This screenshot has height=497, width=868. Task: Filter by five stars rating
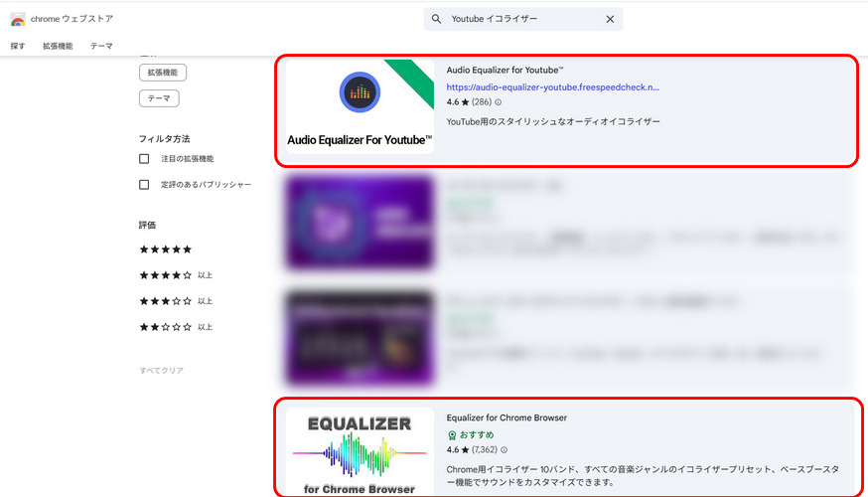pyautogui.click(x=165, y=249)
